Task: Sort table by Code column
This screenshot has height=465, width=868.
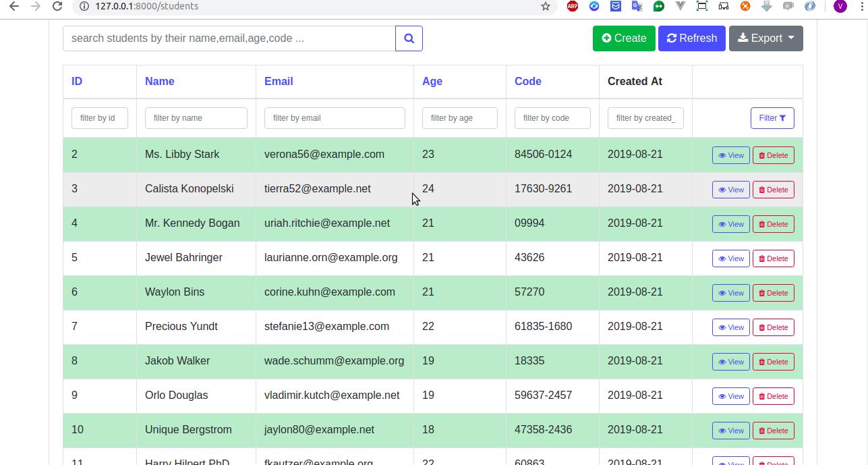Action: [528, 81]
